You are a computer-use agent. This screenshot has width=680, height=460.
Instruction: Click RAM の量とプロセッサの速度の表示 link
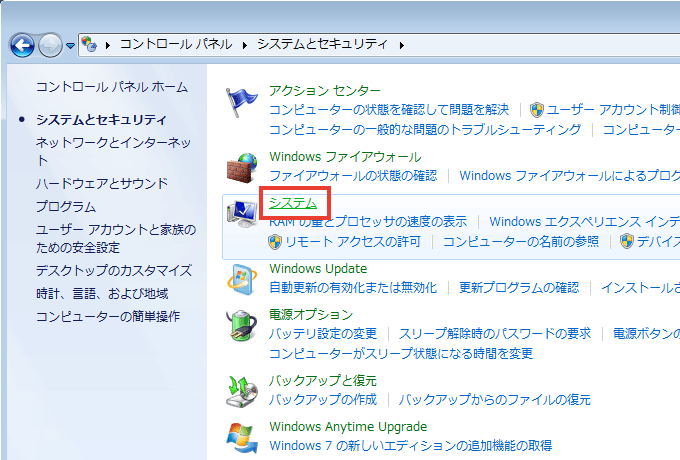tap(368, 222)
